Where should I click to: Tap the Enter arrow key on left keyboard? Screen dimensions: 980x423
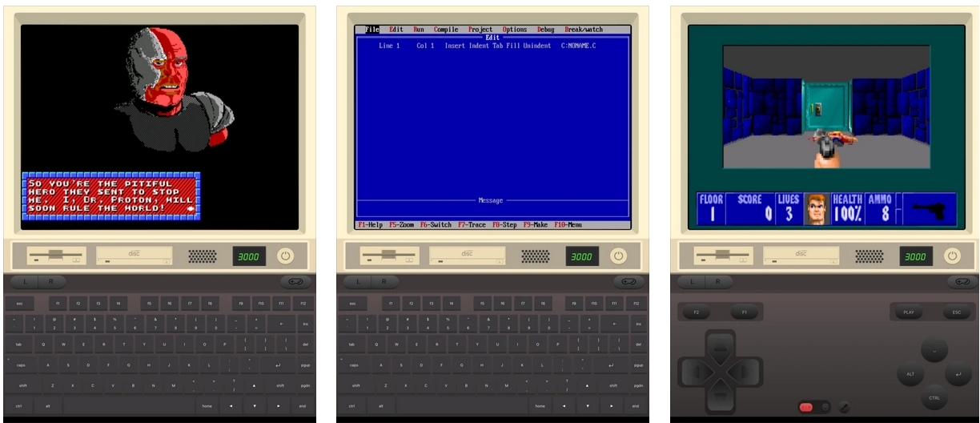[277, 366]
